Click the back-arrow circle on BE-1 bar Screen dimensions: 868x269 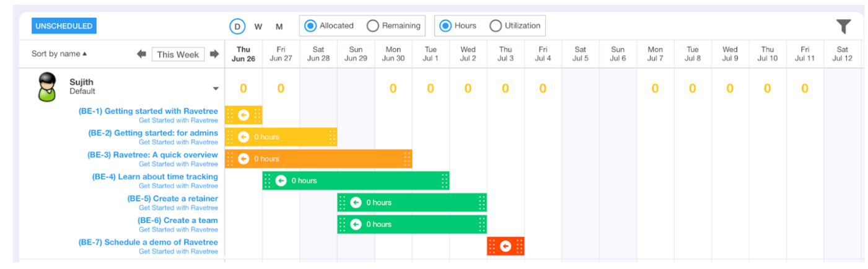pos(243,115)
